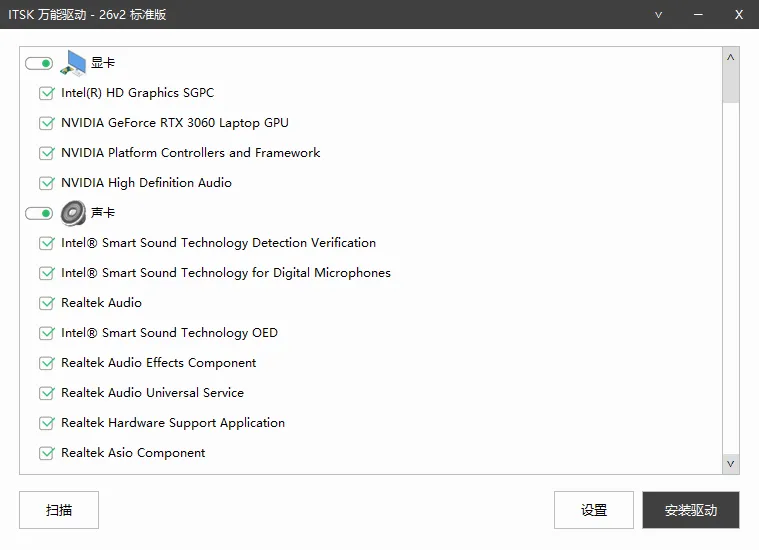This screenshot has width=759, height=550.
Task: Click the scrollbar down arrow
Action: tap(730, 464)
